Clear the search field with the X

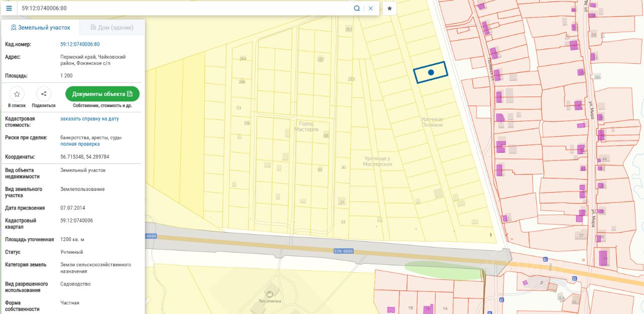click(371, 9)
